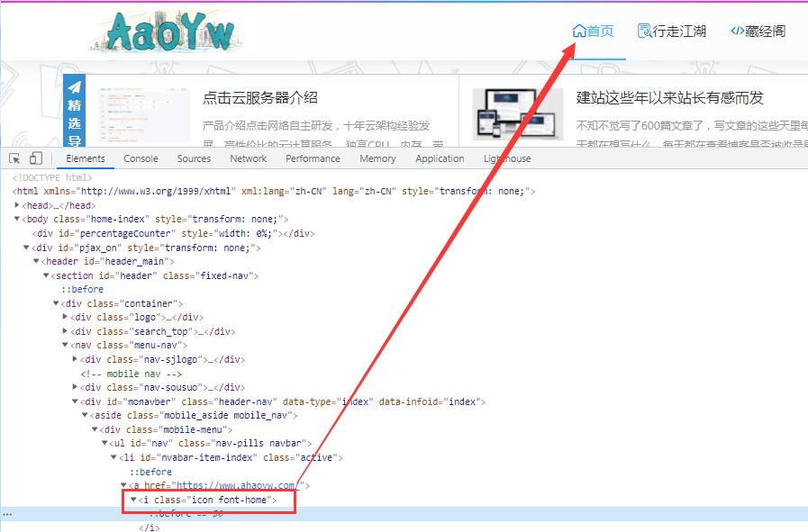Switch to the Console tab
Image resolution: width=808 pixels, height=532 pixels.
pyautogui.click(x=141, y=158)
